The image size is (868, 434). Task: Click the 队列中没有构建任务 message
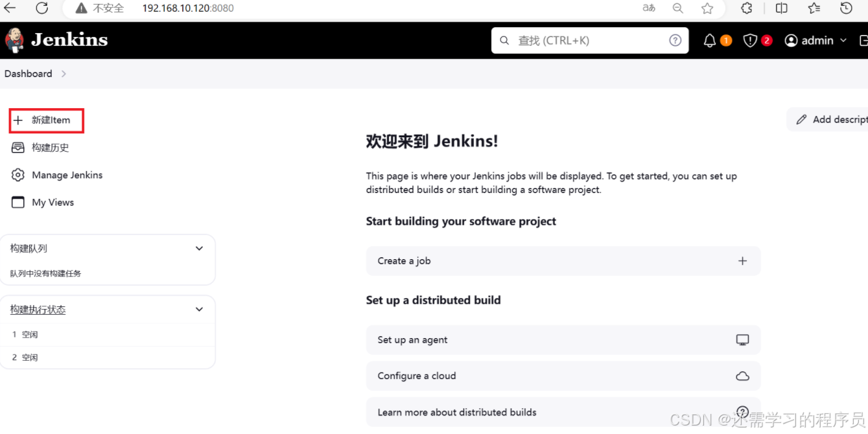pyautogui.click(x=45, y=273)
